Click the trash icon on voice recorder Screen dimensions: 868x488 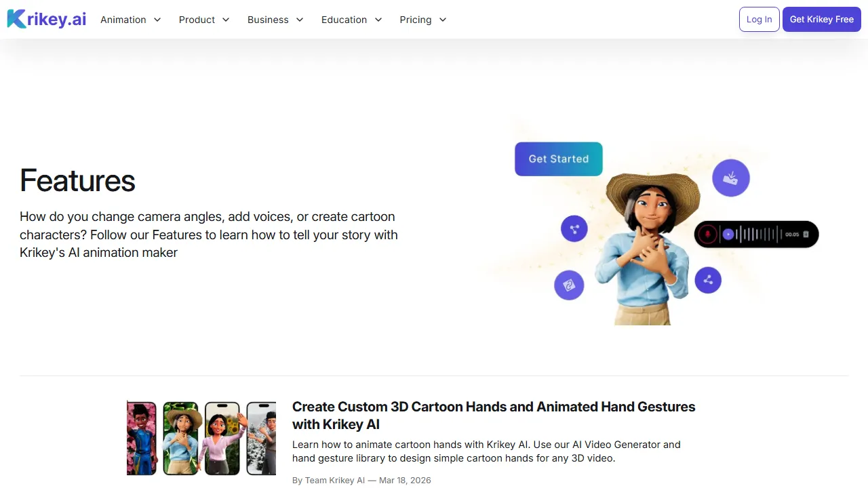tap(806, 235)
